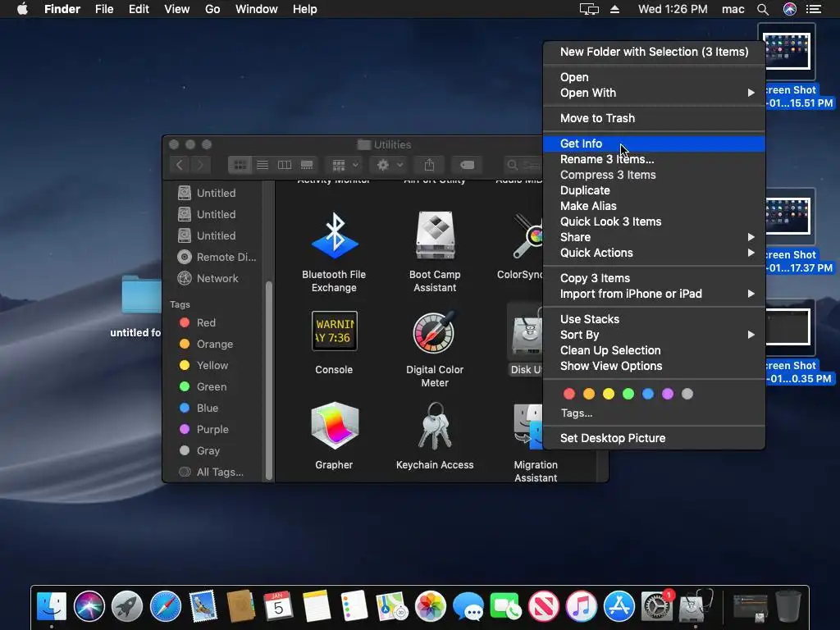Switch Utilities window to column view
840x630 pixels.
[285, 165]
